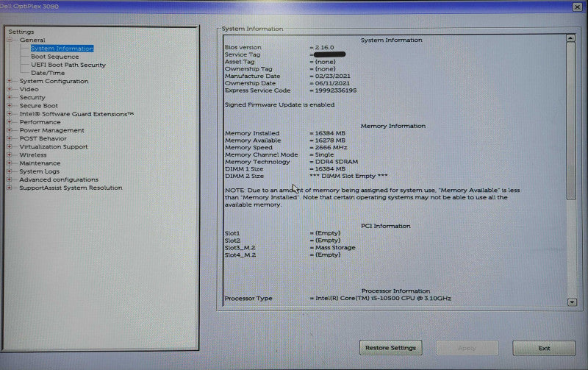Expand the Maintenance node
The width and height of the screenshot is (588, 370).
pos(10,163)
